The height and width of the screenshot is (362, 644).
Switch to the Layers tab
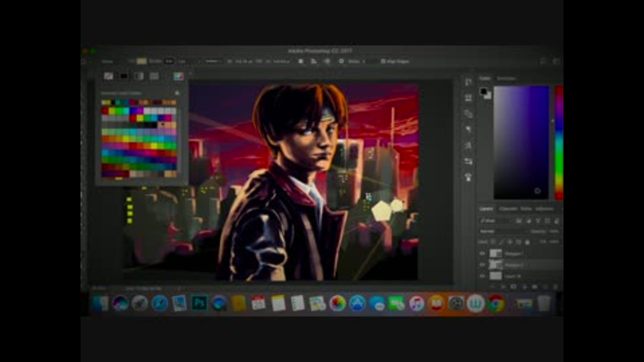[486, 209]
